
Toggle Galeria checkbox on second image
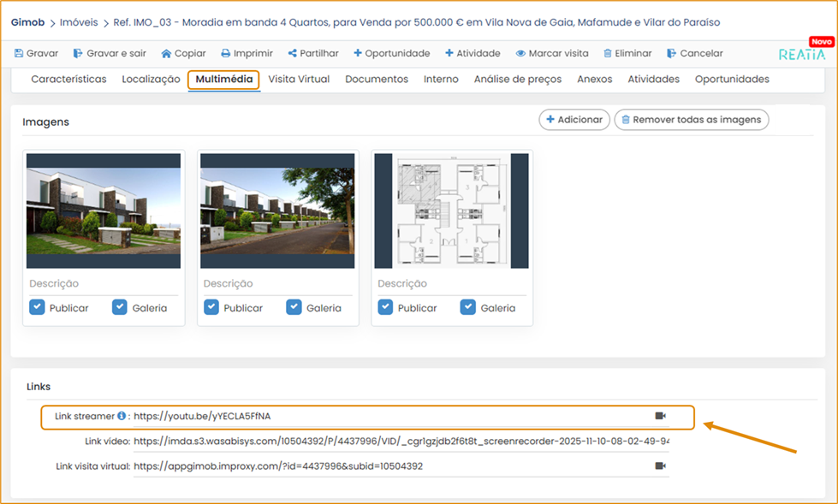294,308
